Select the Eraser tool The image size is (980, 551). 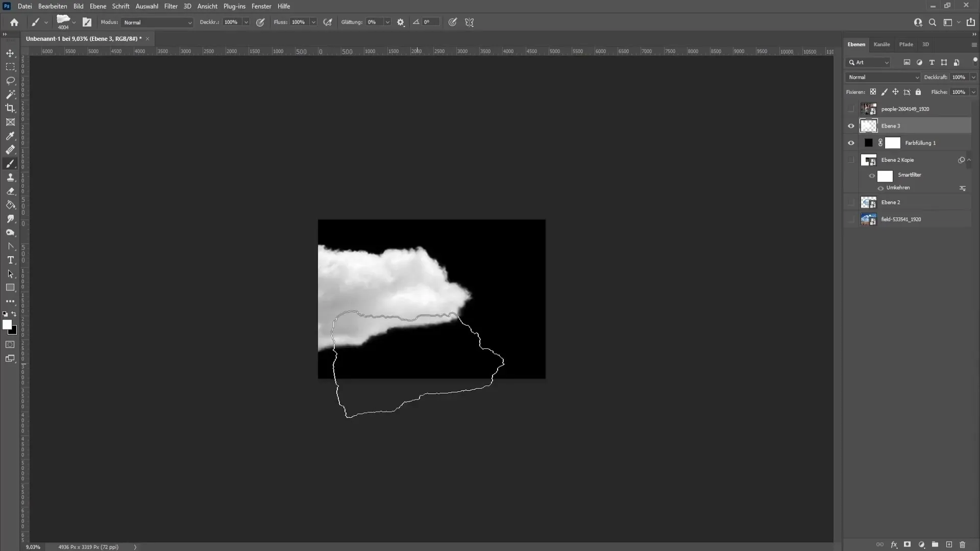(10, 191)
